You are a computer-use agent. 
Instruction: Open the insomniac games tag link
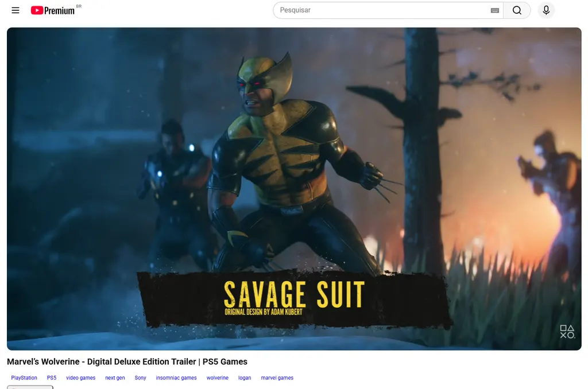coord(176,378)
